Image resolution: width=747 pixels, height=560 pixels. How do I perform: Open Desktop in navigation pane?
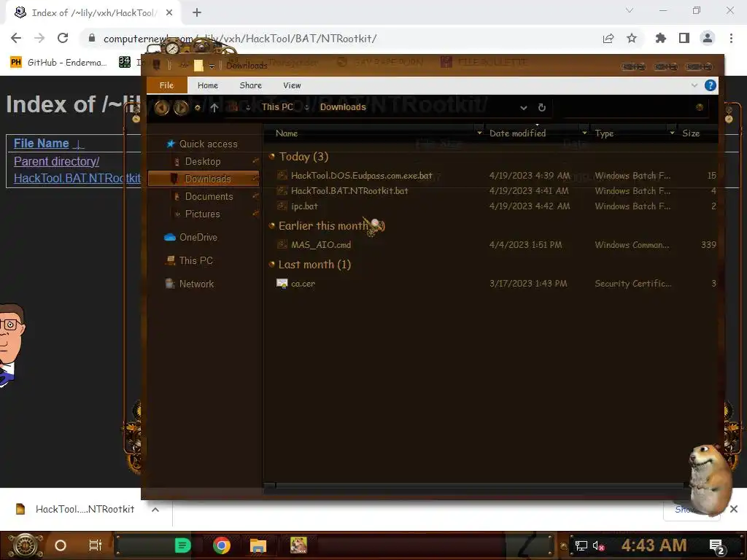point(203,161)
